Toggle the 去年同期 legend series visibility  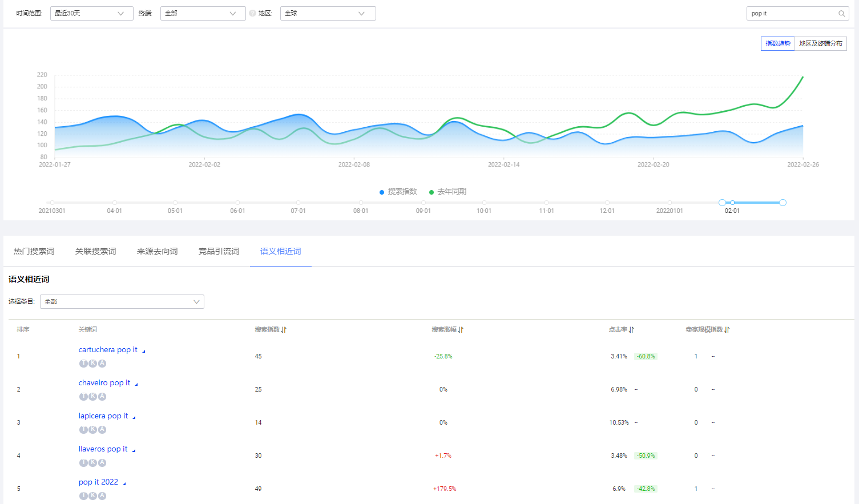[x=448, y=192]
